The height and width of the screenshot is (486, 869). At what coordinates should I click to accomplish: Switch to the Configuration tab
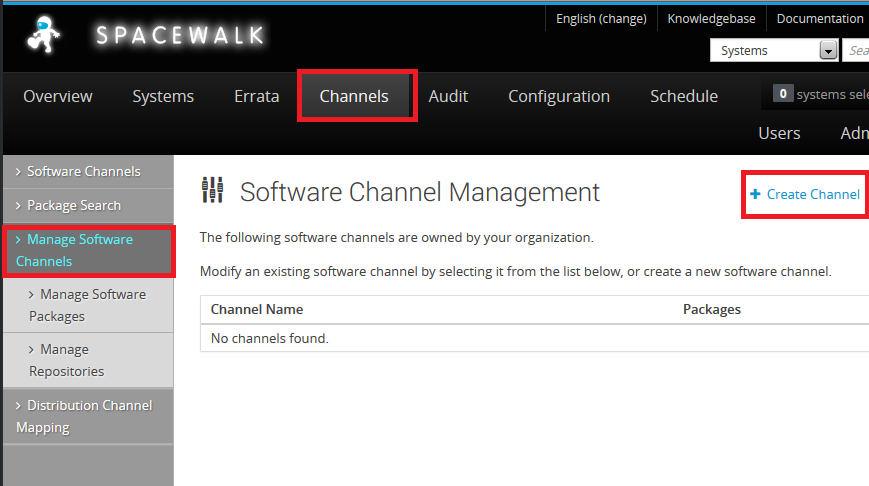click(559, 96)
